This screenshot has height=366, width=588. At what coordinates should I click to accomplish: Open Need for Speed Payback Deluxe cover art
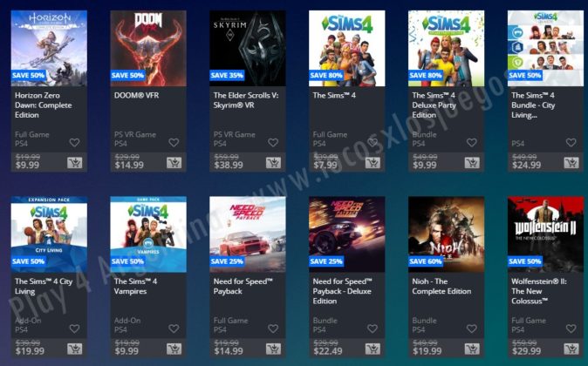click(x=347, y=234)
